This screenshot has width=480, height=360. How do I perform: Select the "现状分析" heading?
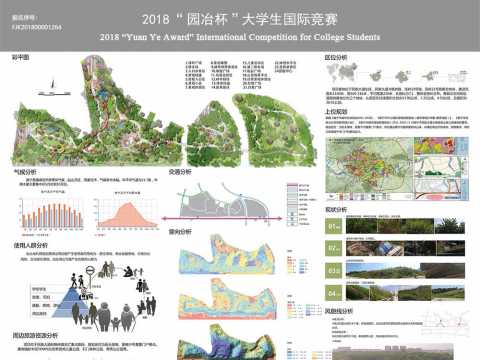point(336,210)
